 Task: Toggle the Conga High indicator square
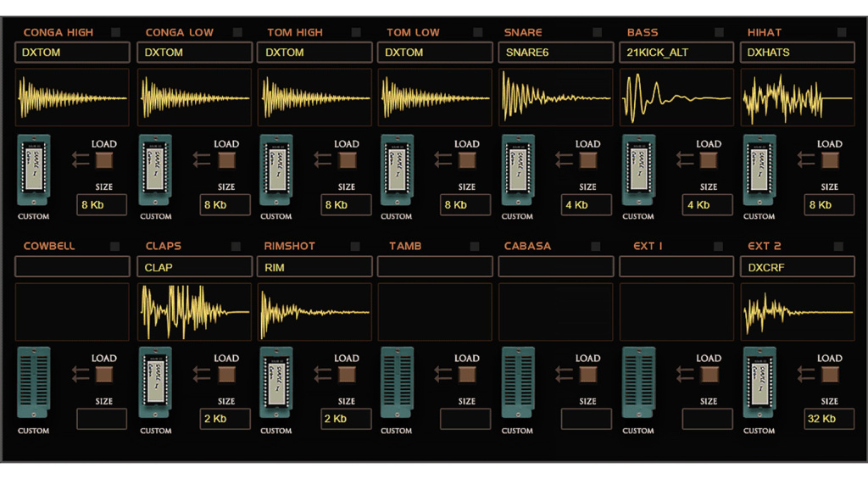point(115,32)
